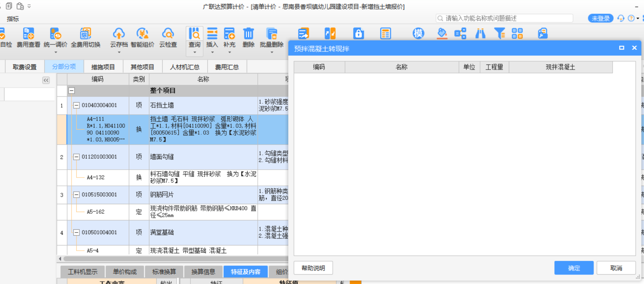Click the binoculars find icon
The image size is (644, 284).
tap(480, 34)
